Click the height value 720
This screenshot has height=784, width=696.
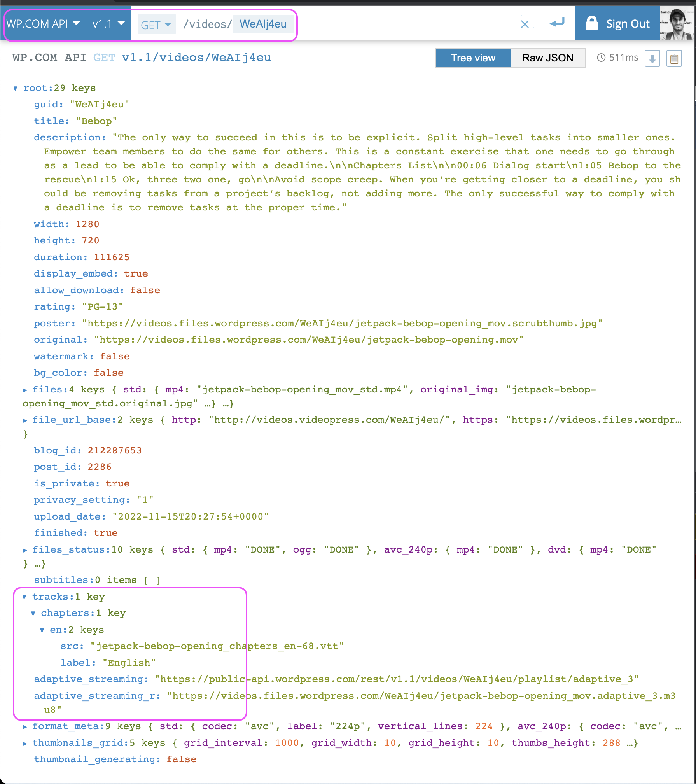(91, 241)
